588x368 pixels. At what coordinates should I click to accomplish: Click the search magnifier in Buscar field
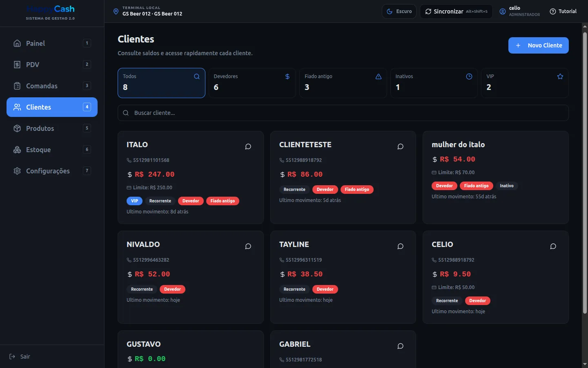(126, 113)
